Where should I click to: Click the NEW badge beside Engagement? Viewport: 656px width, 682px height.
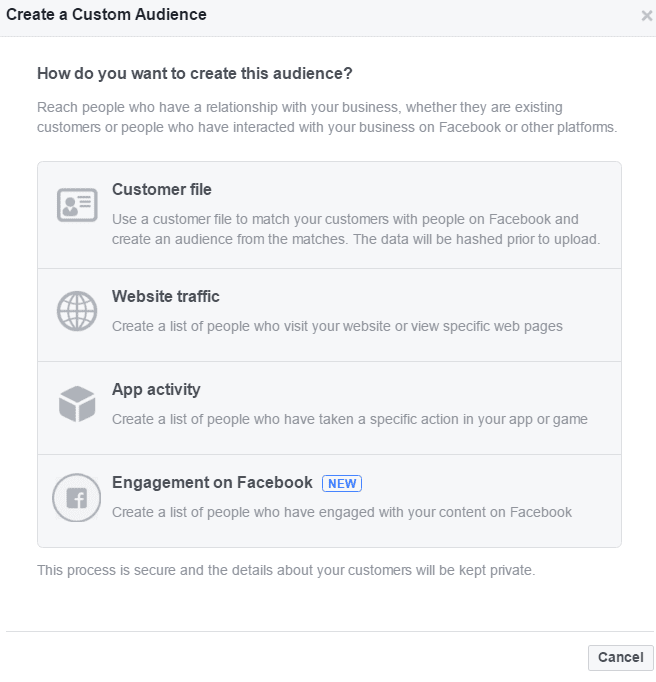point(342,483)
